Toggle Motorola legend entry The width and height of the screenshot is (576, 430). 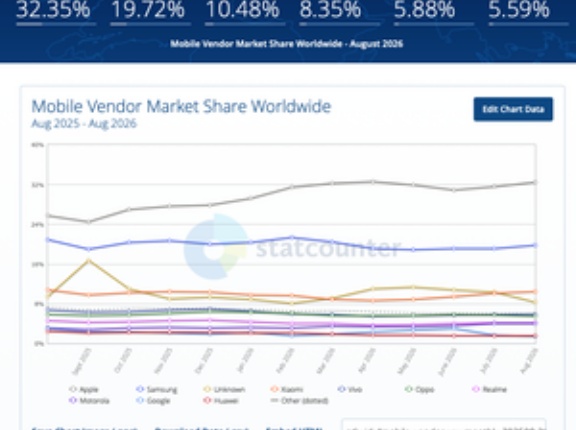(x=89, y=400)
